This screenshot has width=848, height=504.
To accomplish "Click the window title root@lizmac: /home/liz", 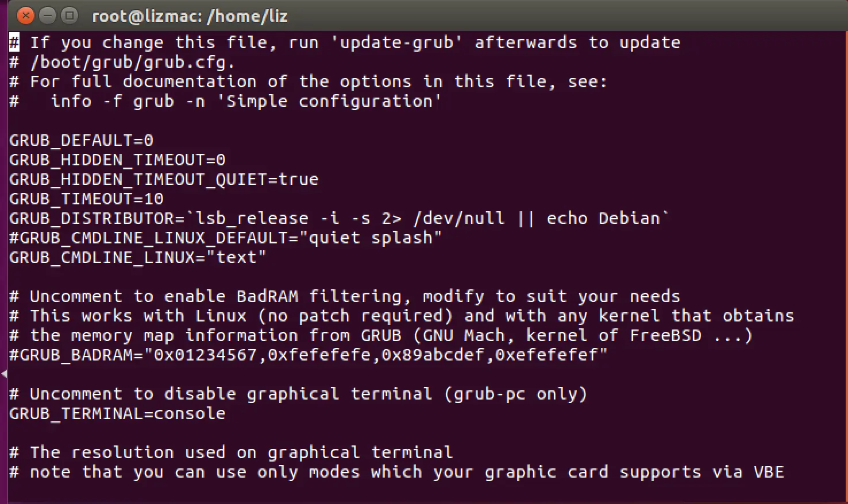I will [190, 16].
